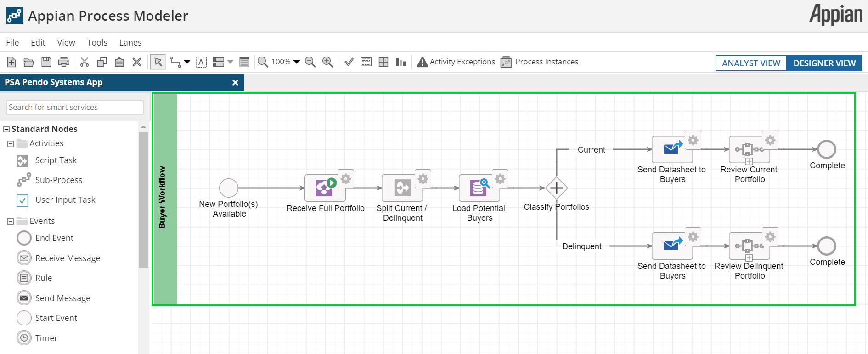This screenshot has width=868, height=354.
Task: Open the connector tool dropdown arrow
Action: pyautogui.click(x=187, y=62)
